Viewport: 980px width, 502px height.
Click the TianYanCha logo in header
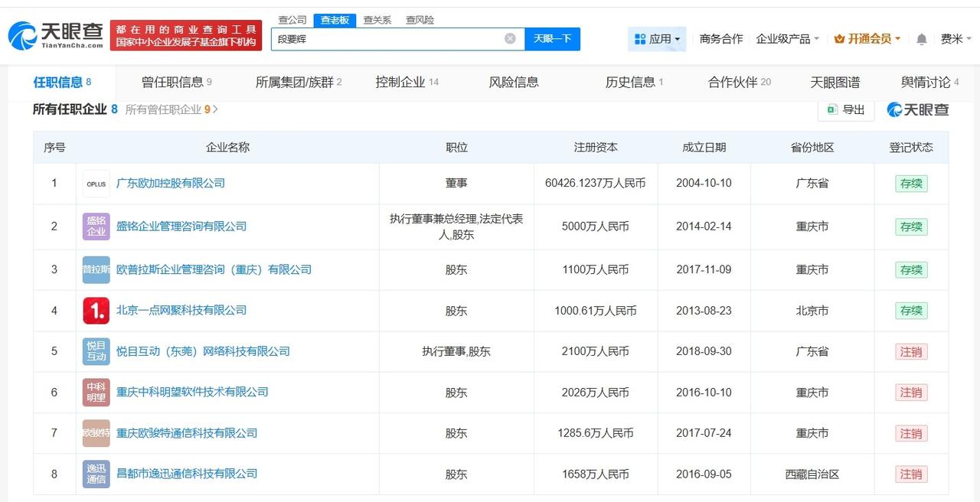pyautogui.click(x=55, y=35)
